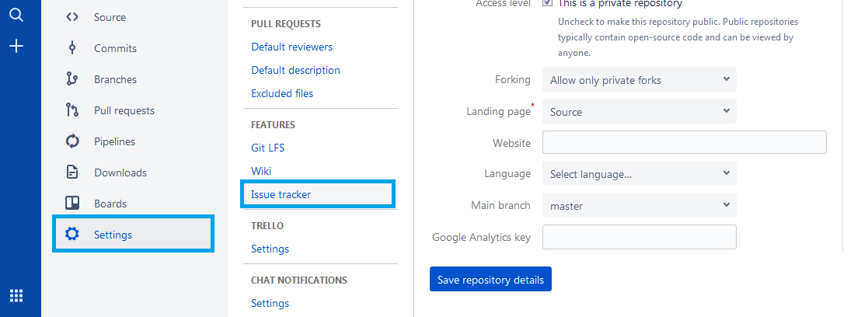The width and height of the screenshot is (868, 317).
Task: Click Save repository details button
Action: pos(490,280)
